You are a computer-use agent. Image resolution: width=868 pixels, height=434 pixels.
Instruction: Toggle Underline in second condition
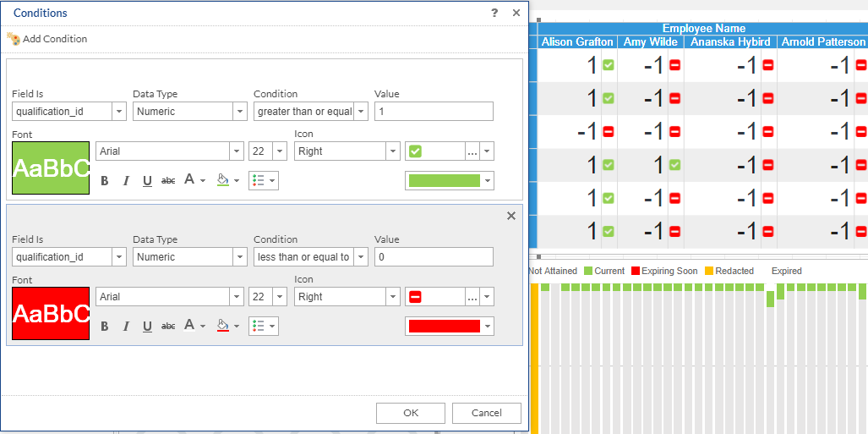[147, 326]
